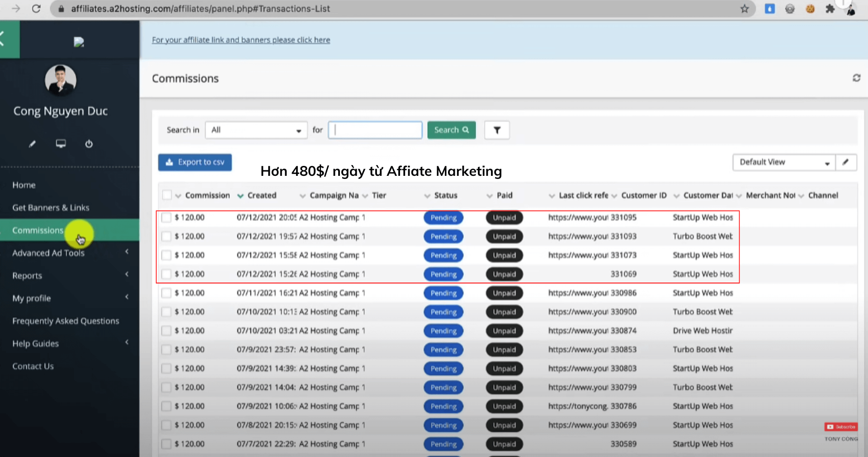
Task: Sort by the Customer ID column header
Action: [x=644, y=195]
